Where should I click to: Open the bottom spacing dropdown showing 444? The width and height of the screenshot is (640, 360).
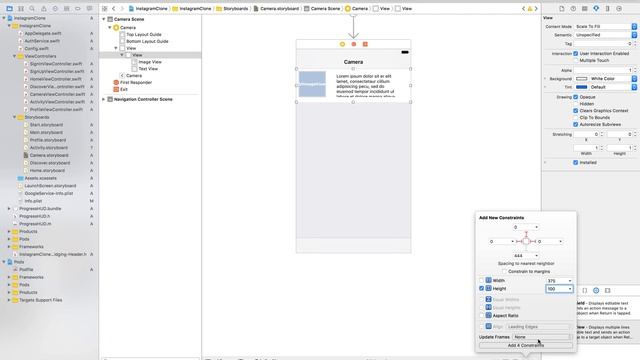[526, 256]
